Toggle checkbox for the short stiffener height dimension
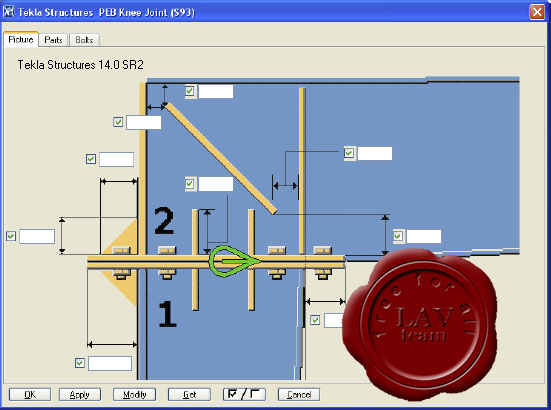The image size is (551, 410). [190, 184]
